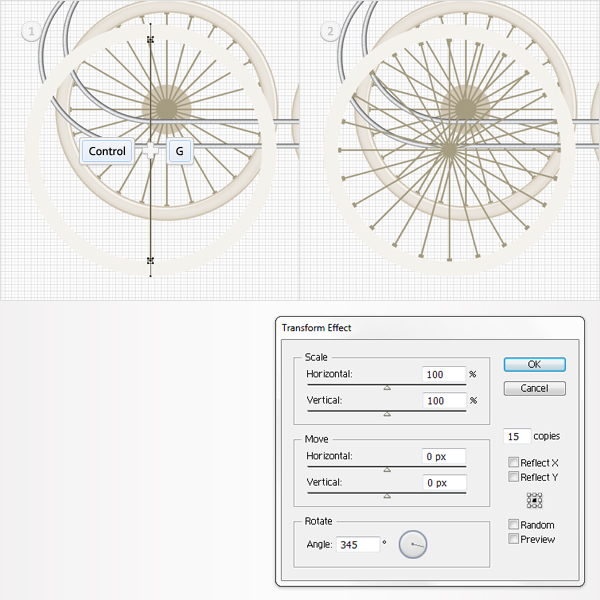Turn on the Preview checkbox
Viewport: 600px width, 600px height.
click(513, 539)
